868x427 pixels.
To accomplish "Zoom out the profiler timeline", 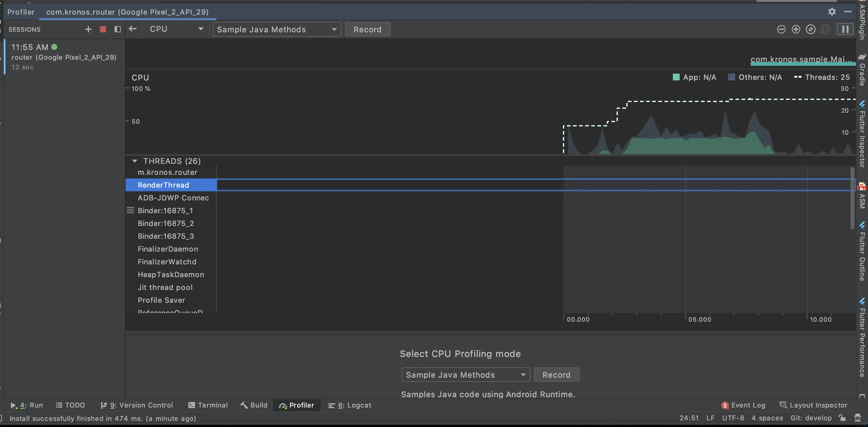I will pyautogui.click(x=781, y=29).
